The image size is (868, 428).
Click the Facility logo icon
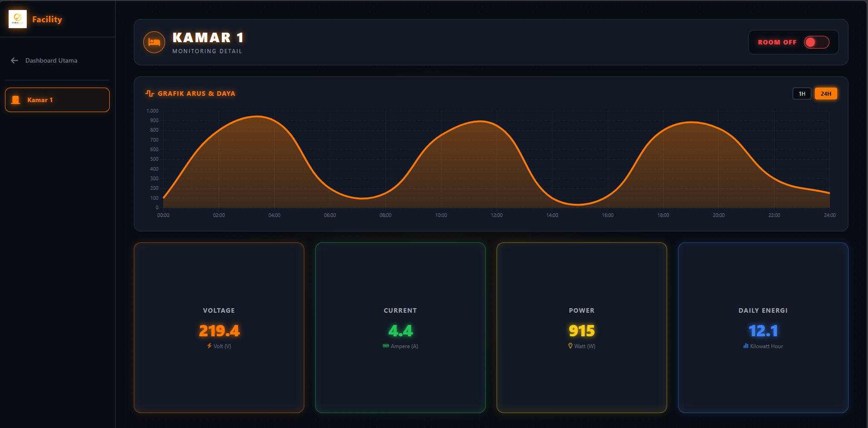tap(18, 19)
